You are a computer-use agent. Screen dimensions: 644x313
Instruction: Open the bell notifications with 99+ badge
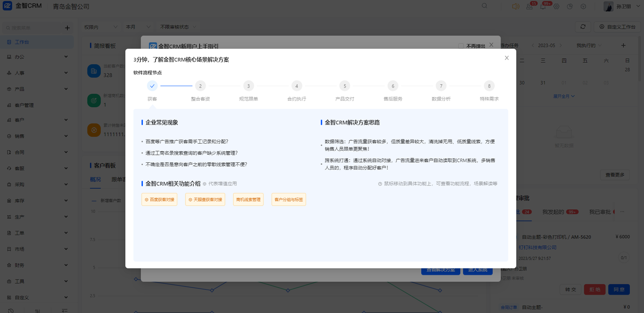(x=543, y=7)
